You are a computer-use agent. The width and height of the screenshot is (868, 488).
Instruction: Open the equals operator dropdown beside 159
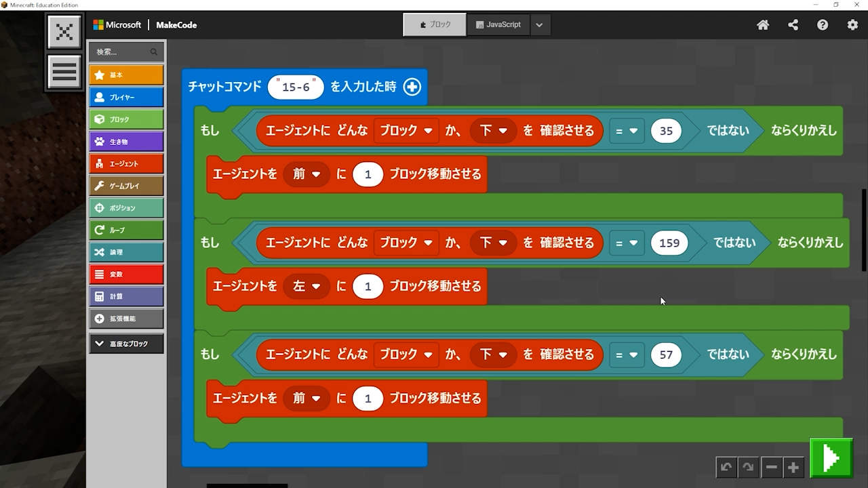coord(626,243)
